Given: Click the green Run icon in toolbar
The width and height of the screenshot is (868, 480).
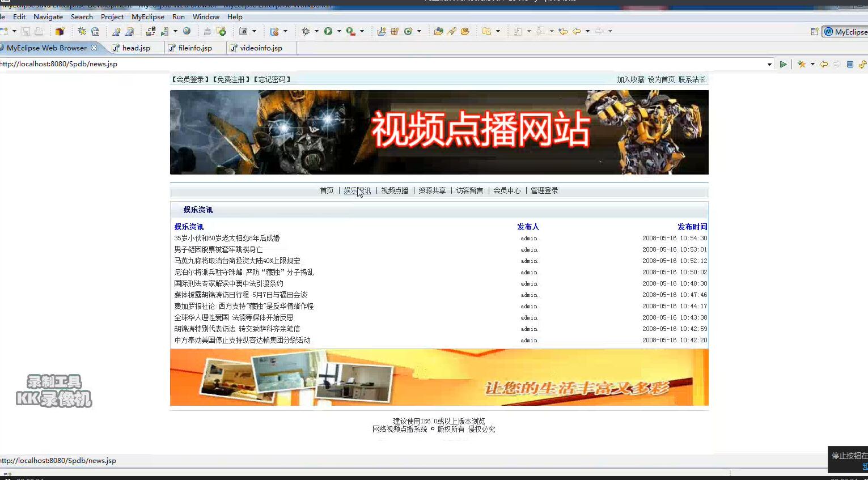Looking at the screenshot, I should pyautogui.click(x=328, y=32).
